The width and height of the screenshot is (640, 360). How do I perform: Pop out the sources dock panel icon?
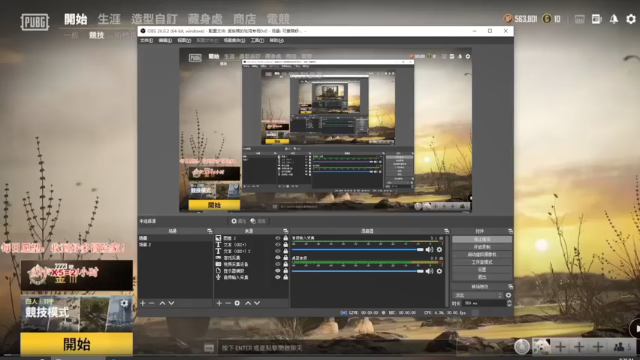[285, 231]
